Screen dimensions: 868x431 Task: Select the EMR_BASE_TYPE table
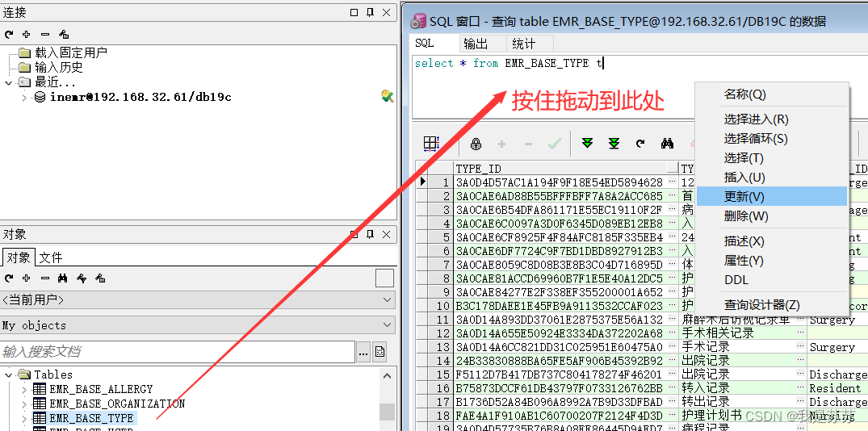91,418
